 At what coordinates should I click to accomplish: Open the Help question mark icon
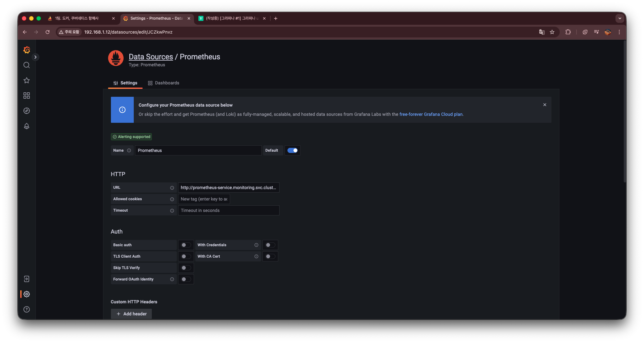[x=27, y=309]
